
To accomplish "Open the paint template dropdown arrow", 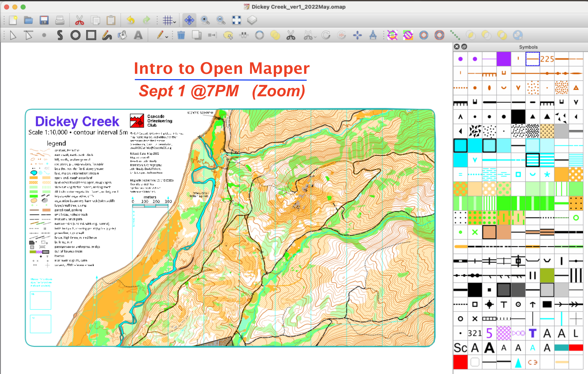I will (x=167, y=37).
